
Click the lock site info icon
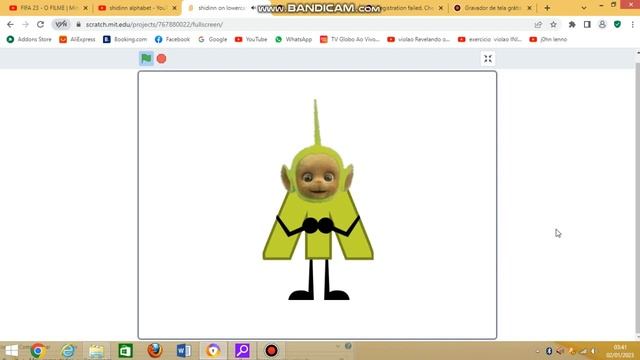click(78, 24)
